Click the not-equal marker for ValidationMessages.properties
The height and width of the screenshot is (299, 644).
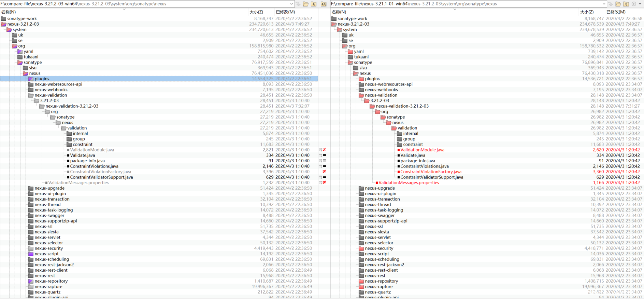pos(324,182)
